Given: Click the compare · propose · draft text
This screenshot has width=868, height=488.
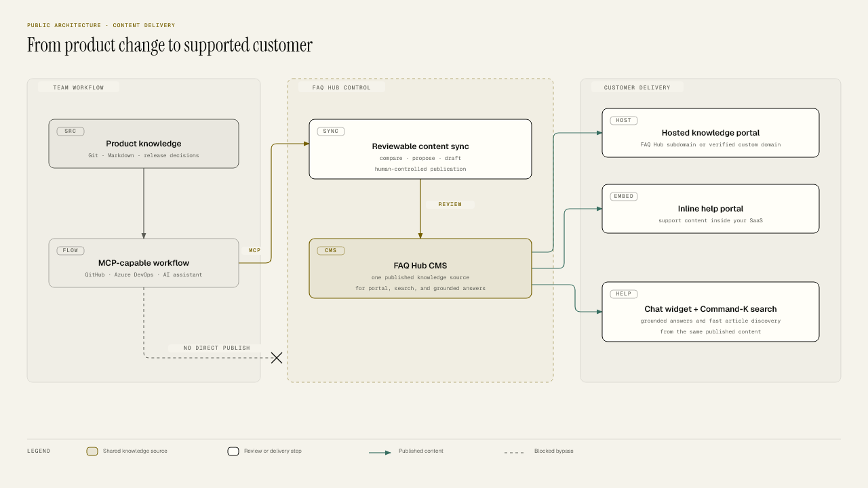Looking at the screenshot, I should tap(420, 159).
